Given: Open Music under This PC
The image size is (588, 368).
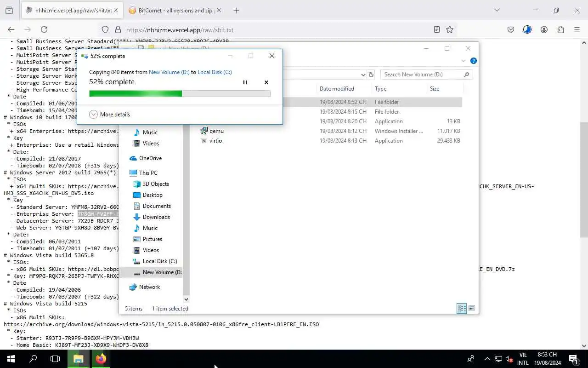Looking at the screenshot, I should click(150, 228).
